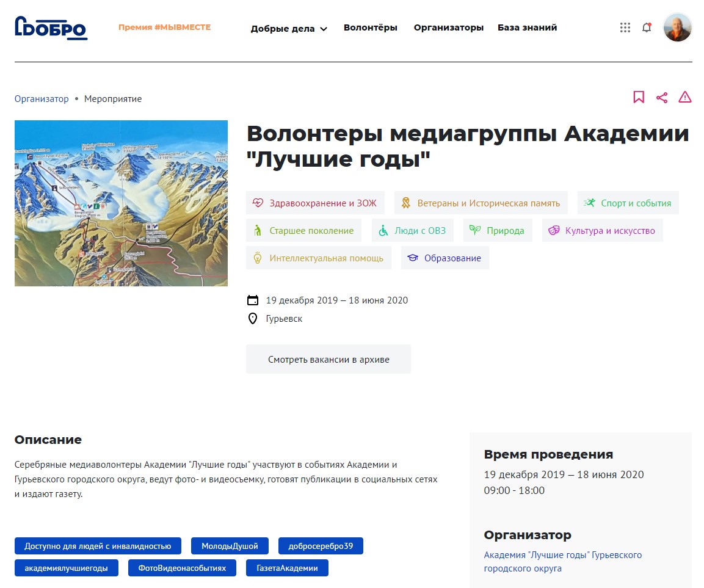This screenshot has height=588, width=704.
Task: Check the notifications bell icon
Action: click(647, 28)
